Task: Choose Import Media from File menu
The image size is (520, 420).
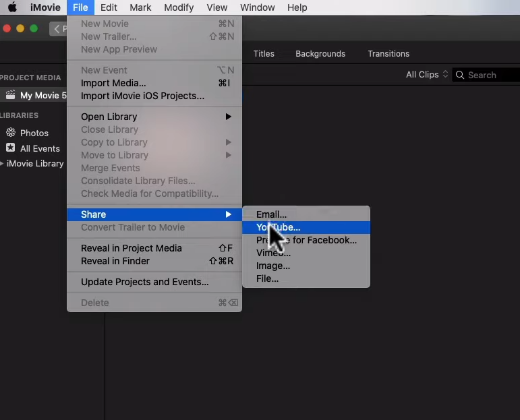Action: click(154, 83)
